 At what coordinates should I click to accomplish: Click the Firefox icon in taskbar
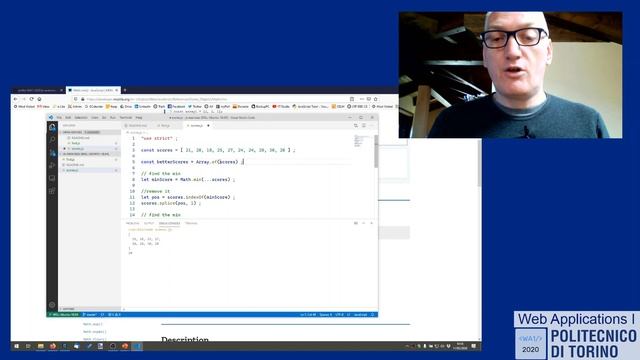tap(53, 346)
